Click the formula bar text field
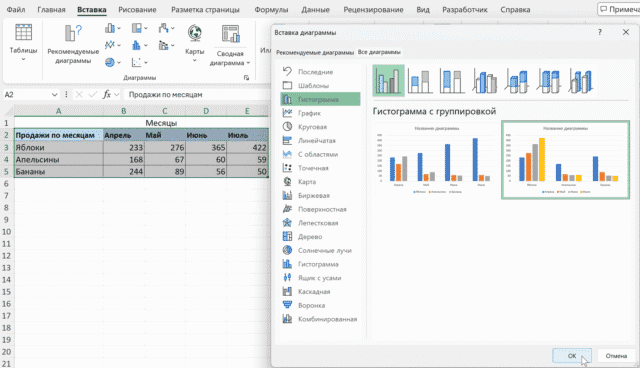640x368 pixels. click(x=198, y=95)
